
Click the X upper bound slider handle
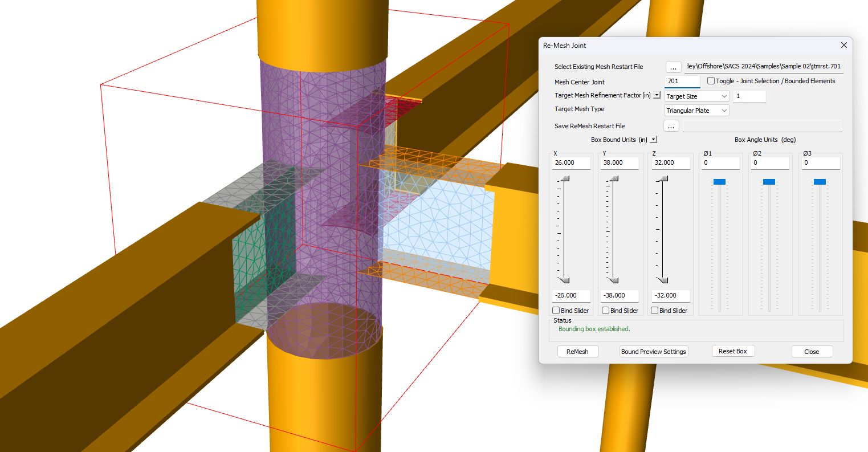coord(564,179)
